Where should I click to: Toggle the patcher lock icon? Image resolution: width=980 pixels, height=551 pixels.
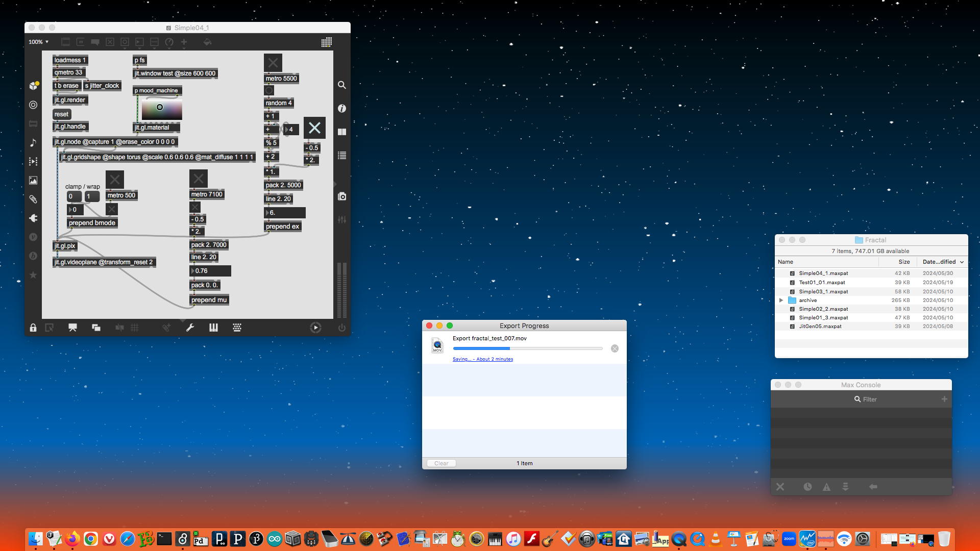[33, 328]
